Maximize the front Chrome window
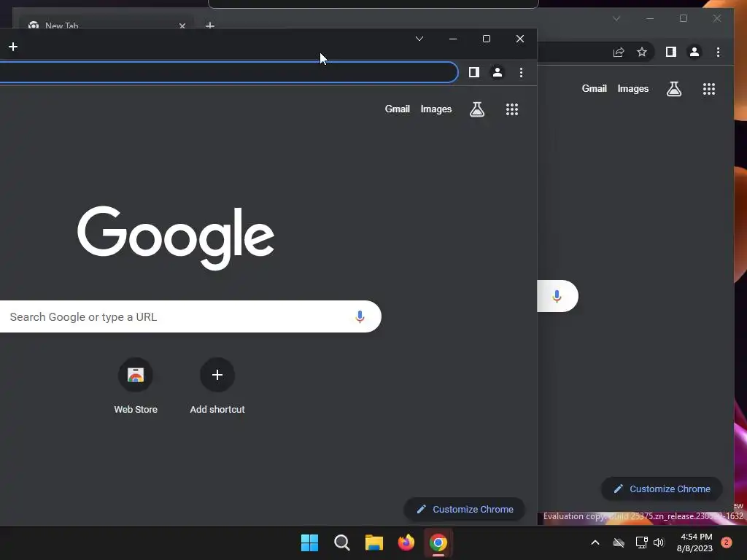This screenshot has width=747, height=560. point(487,39)
